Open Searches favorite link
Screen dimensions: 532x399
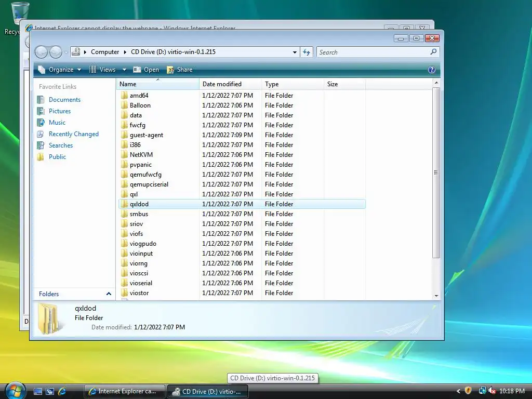click(x=61, y=145)
